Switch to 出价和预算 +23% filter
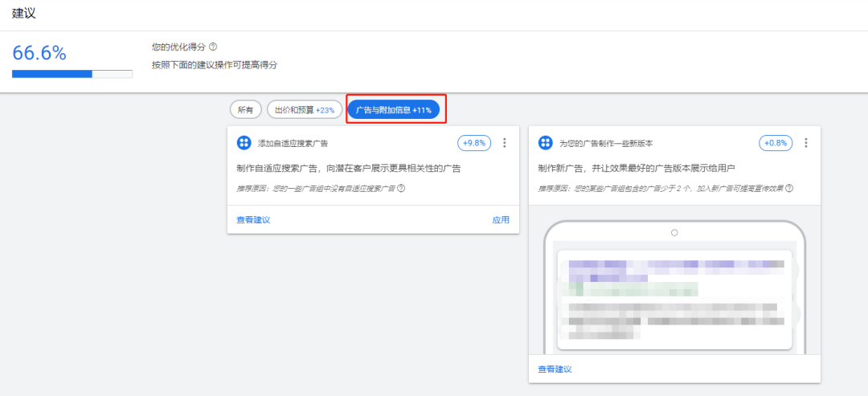 point(305,109)
